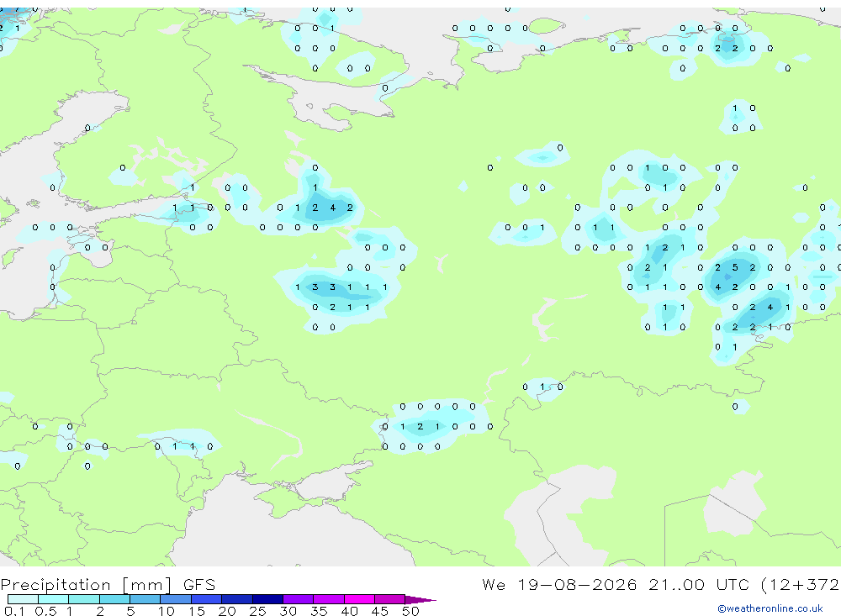The image size is (841, 616).
Task: Select the 2–5 mm legend color swatch
Action: (x=114, y=599)
